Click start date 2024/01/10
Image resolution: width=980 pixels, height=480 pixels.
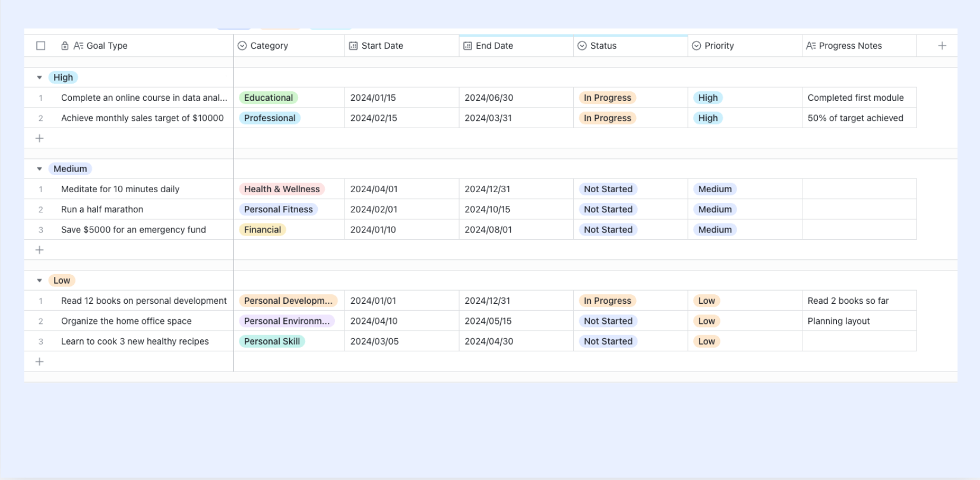coord(373,230)
